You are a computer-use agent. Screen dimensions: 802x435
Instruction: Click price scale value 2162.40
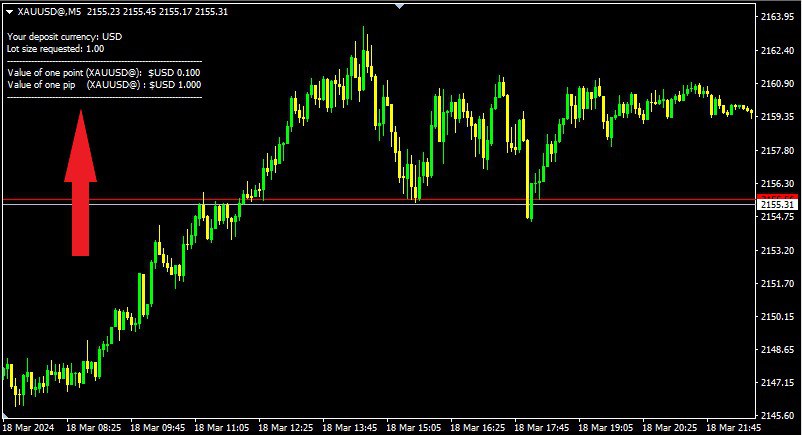(x=777, y=51)
